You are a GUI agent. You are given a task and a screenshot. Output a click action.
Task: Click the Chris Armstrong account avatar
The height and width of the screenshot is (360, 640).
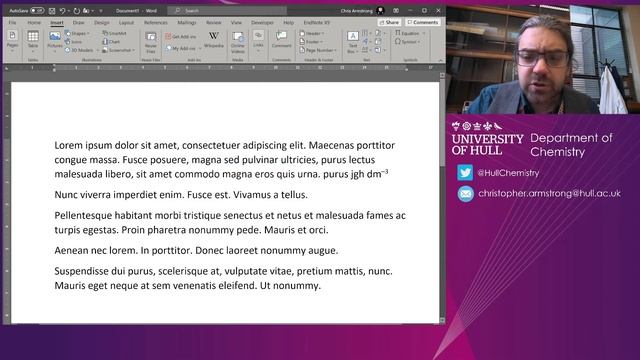click(x=380, y=11)
